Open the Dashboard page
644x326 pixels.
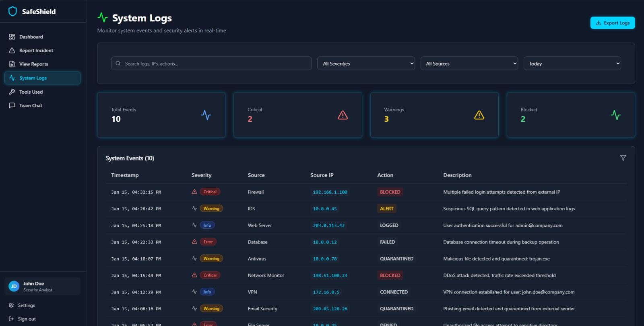(x=42, y=37)
